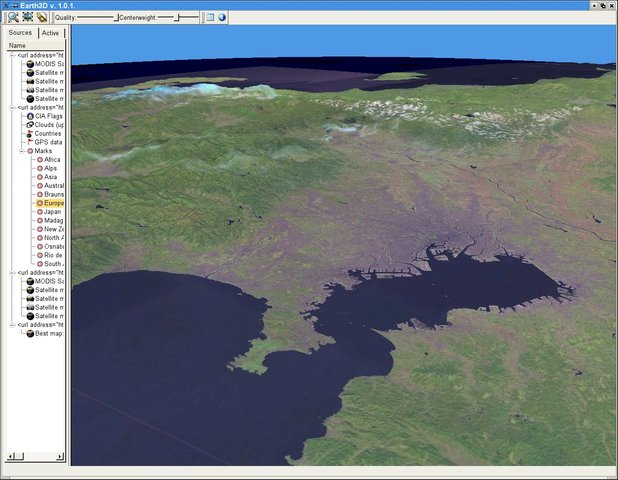Viewport: 618px width, 480px height.
Task: Switch to the Sources tab
Action: pyautogui.click(x=20, y=33)
